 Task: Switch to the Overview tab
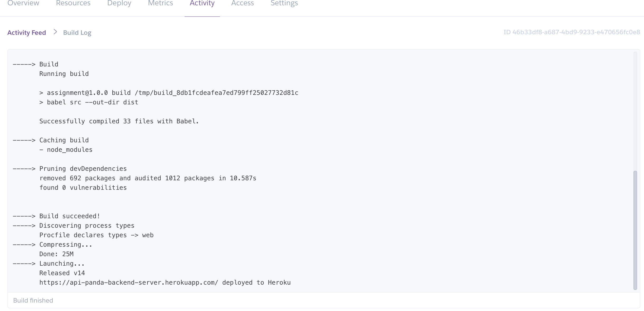pyautogui.click(x=23, y=3)
